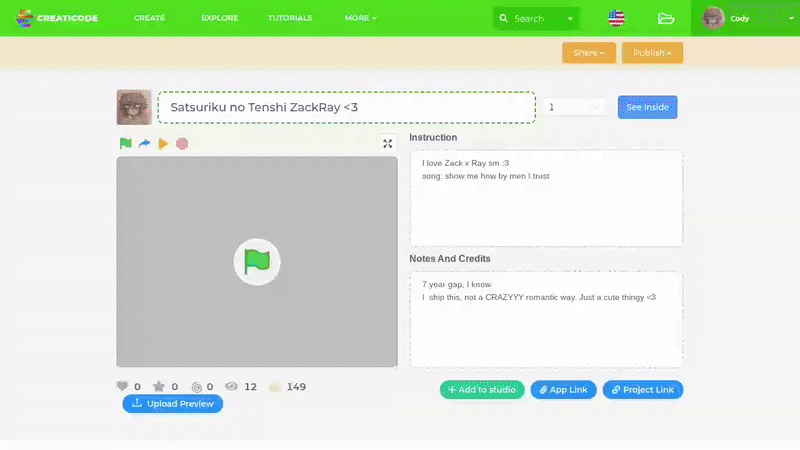The image size is (800, 450).
Task: Toggle fullscreen stage view
Action: point(388,144)
